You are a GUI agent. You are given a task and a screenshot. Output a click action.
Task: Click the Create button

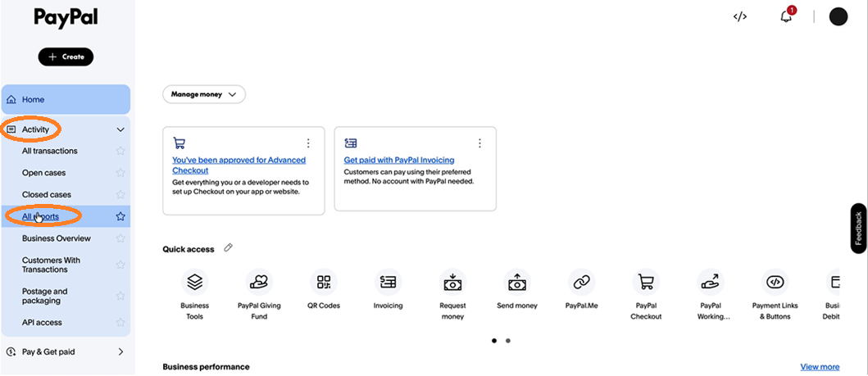click(66, 57)
